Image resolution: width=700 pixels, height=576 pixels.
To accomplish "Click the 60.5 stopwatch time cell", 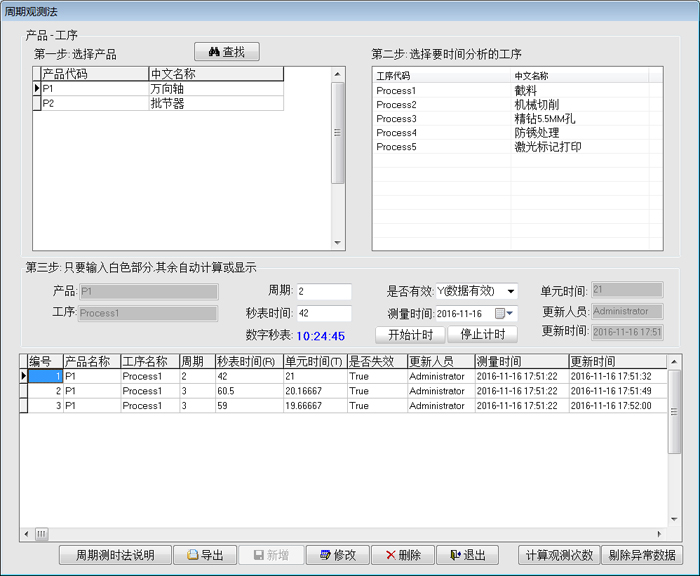I will (x=249, y=391).
